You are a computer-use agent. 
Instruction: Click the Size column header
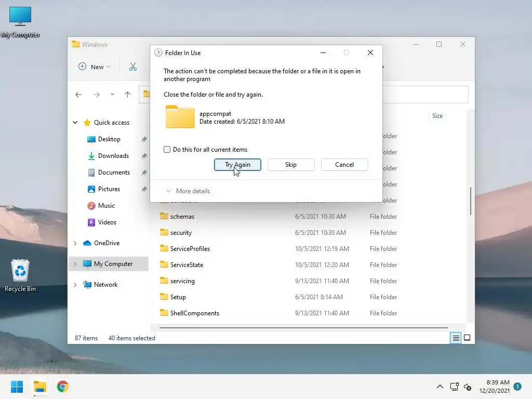437,116
